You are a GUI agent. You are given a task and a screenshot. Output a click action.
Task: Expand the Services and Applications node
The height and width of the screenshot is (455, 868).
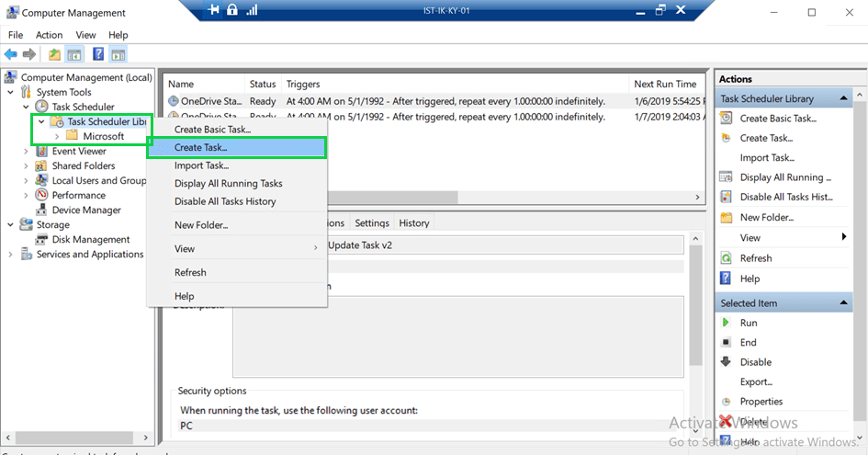click(x=11, y=255)
